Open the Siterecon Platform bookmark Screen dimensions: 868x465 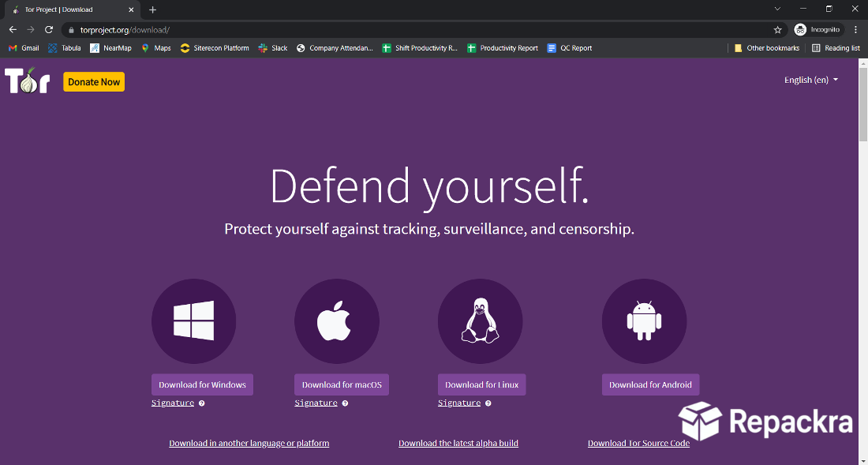(x=214, y=48)
